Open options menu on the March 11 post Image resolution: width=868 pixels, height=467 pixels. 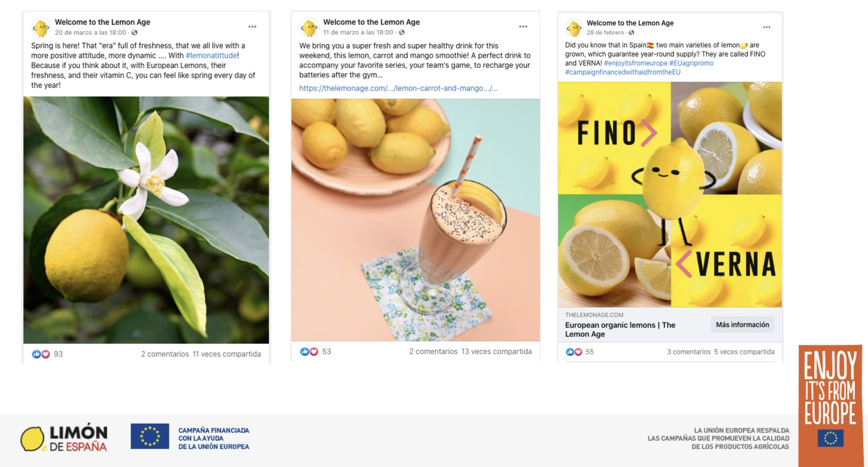coord(523,27)
